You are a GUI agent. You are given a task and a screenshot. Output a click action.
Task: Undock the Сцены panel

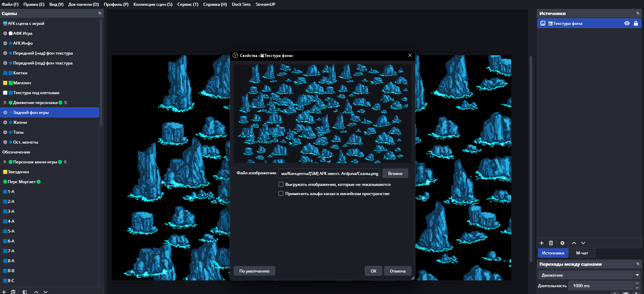pyautogui.click(x=100, y=13)
